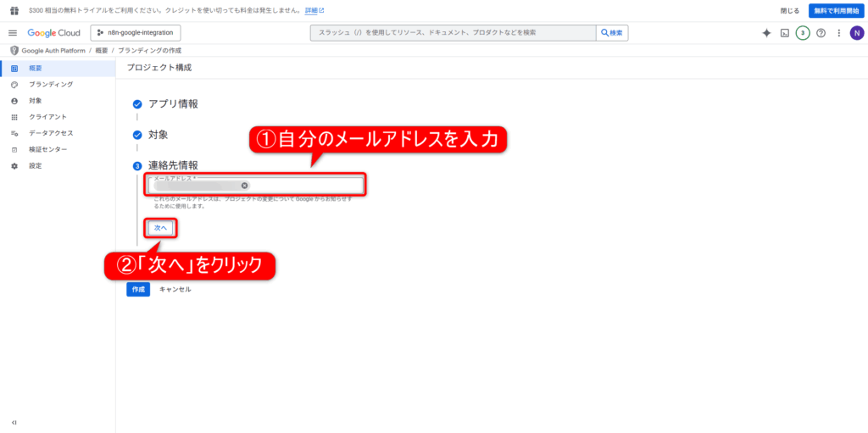Open the n8n-google-integration project picker
The height and width of the screenshot is (433, 868).
[x=136, y=33]
